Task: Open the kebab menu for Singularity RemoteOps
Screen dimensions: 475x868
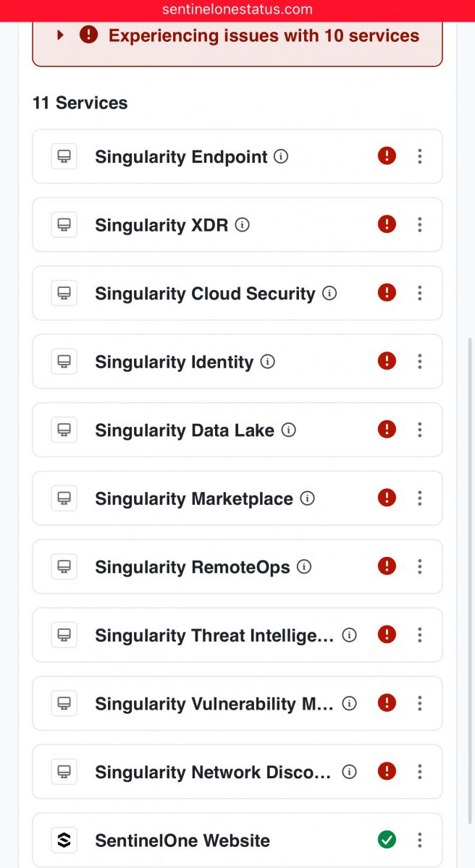Action: [420, 566]
